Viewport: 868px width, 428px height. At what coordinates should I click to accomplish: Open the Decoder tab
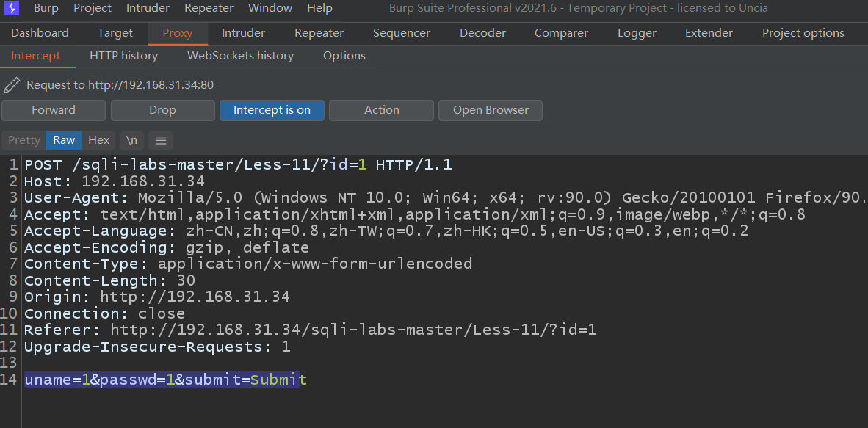tap(482, 33)
